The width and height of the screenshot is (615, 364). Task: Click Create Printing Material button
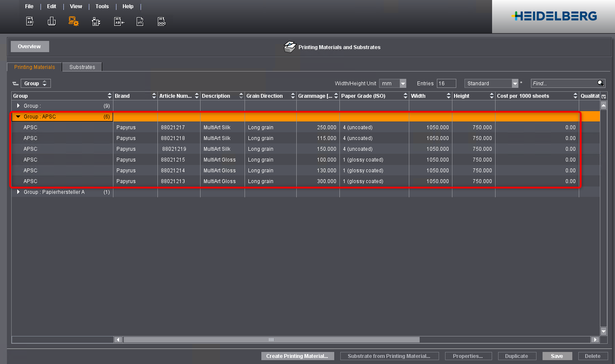(x=298, y=356)
